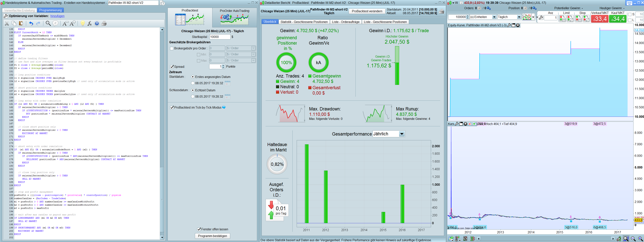Screen dimensions: 644x242
Task: Select Echtzeit Datum radio button
Action: [193, 90]
